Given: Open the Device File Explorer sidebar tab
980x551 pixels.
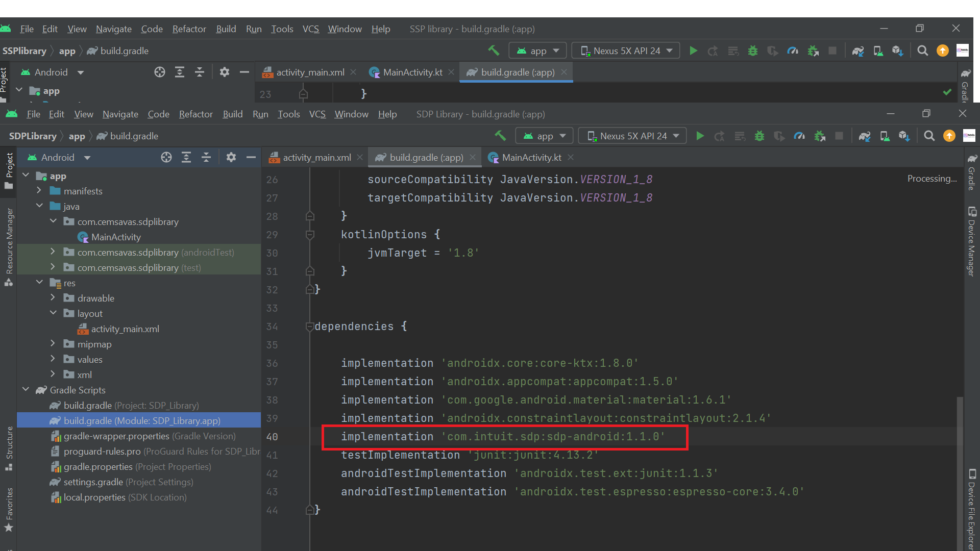Looking at the screenshot, I should click(x=972, y=510).
